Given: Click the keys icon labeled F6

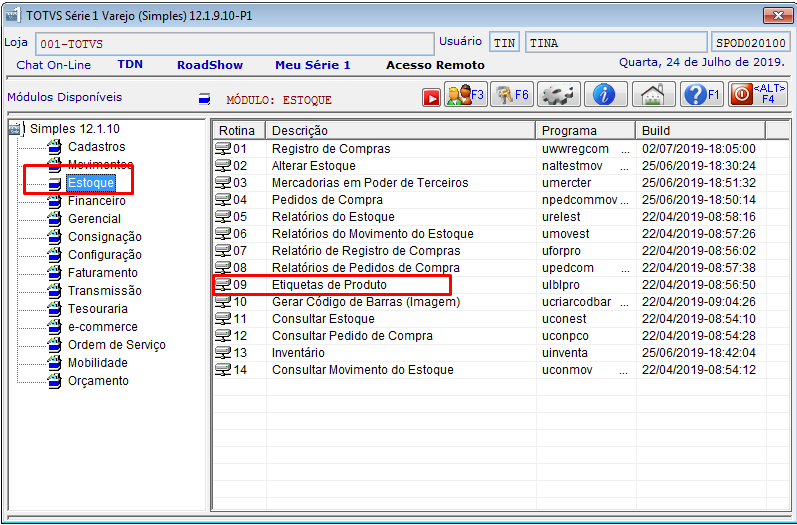Looking at the screenshot, I should [512, 95].
